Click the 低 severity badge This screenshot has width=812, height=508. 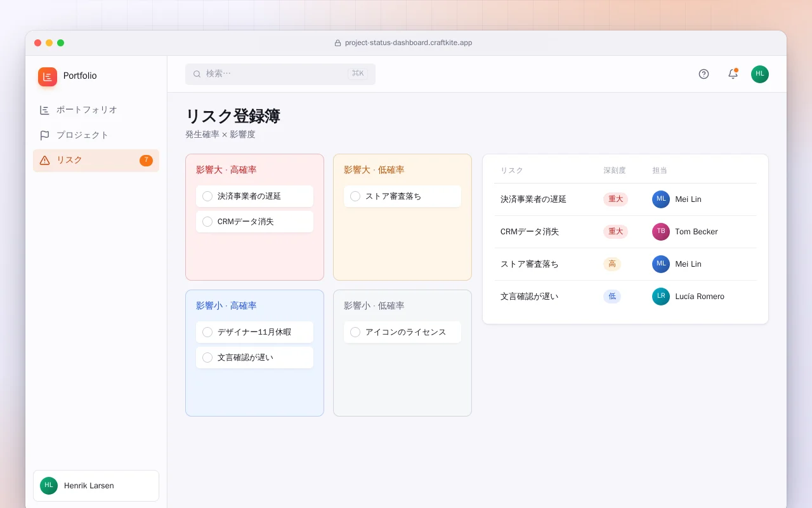[612, 297]
